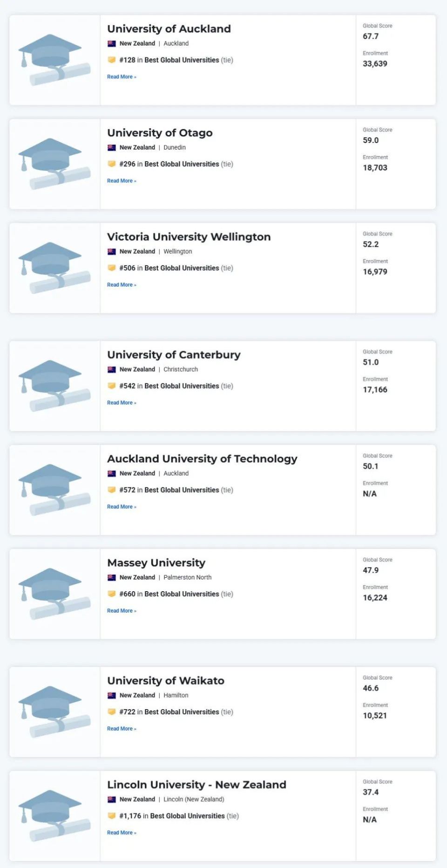This screenshot has width=447, height=868.
Task: Click the New Zealand flag under University of Waikato
Action: [112, 695]
